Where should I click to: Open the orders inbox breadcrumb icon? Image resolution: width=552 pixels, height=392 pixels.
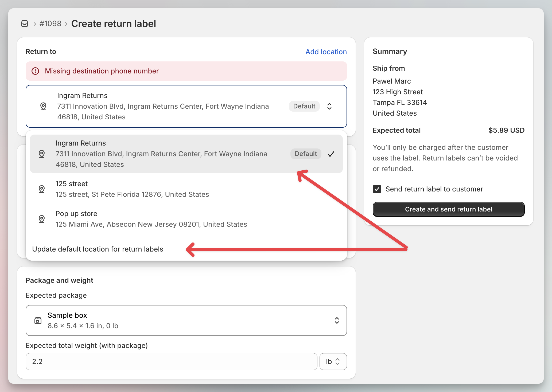[x=25, y=23]
